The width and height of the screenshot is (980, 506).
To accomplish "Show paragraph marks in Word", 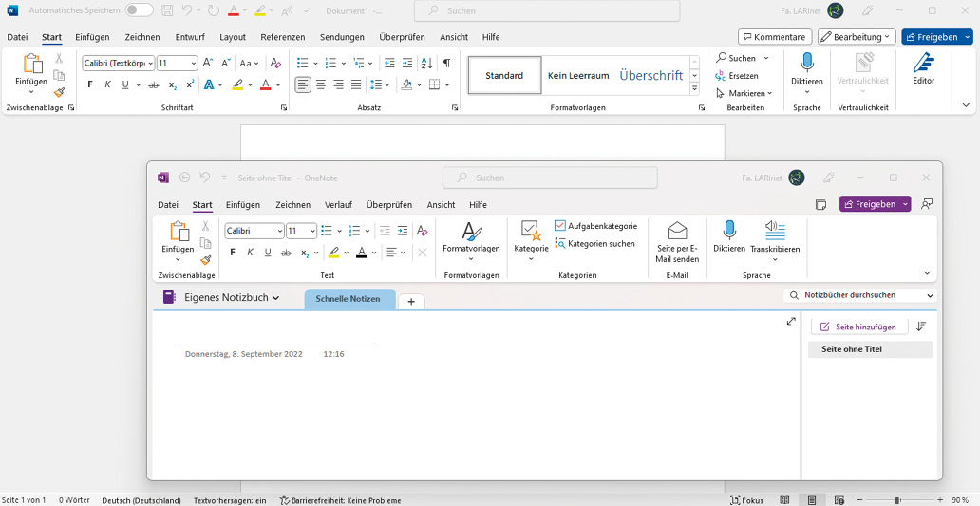I will 446,63.
